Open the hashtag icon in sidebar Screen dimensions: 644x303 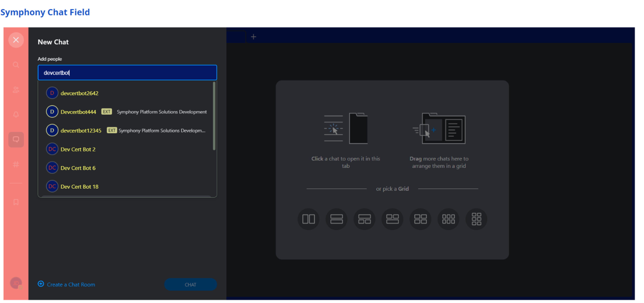point(16,164)
